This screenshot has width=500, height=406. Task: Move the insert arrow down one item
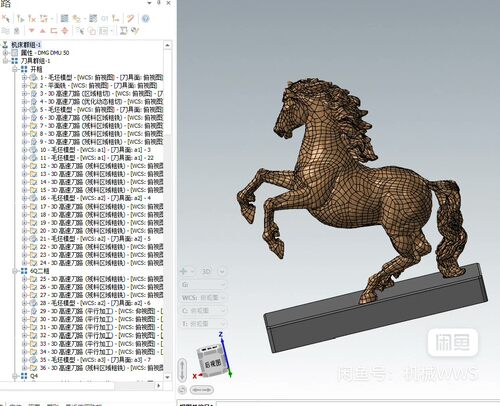coord(31,31)
